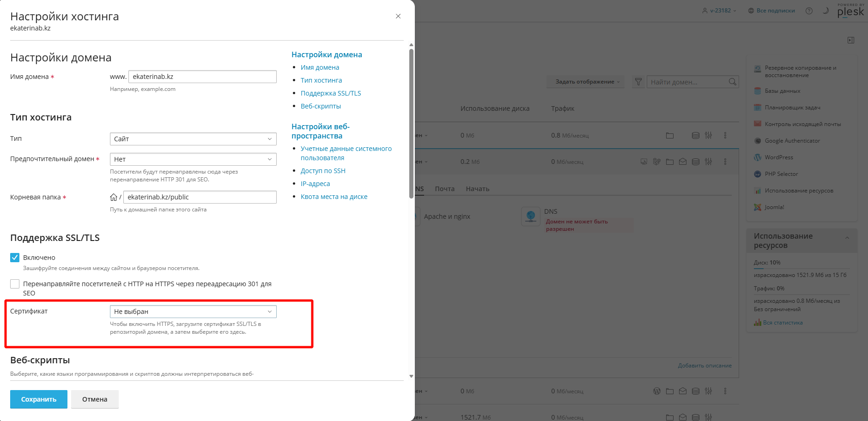The width and height of the screenshot is (868, 421).
Task: Open WordPress from the sidebar
Action: (778, 157)
